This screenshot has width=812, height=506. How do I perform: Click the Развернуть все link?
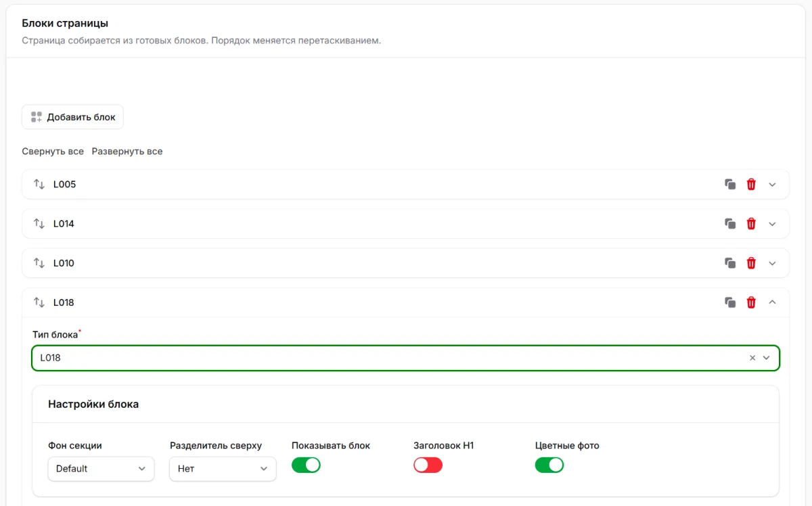127,151
